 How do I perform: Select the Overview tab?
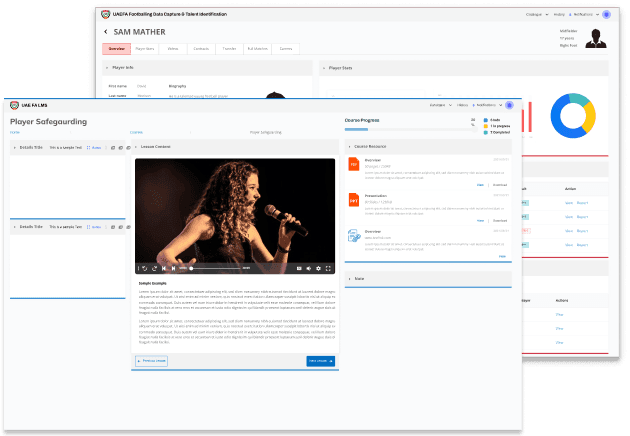click(x=116, y=48)
